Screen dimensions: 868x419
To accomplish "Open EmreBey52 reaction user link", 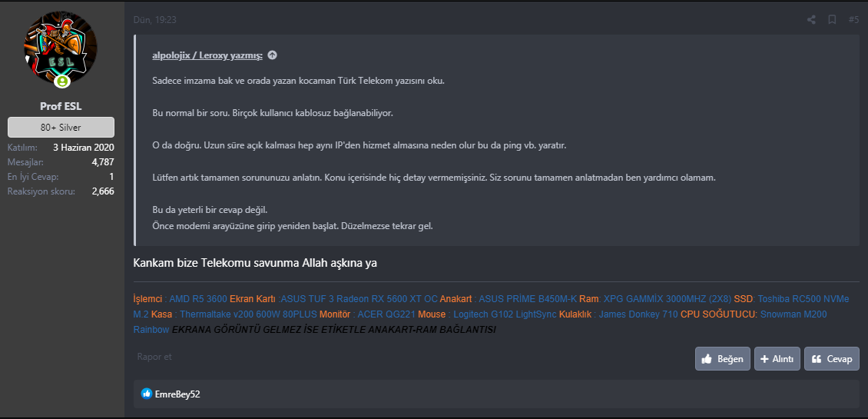I will coord(177,394).
